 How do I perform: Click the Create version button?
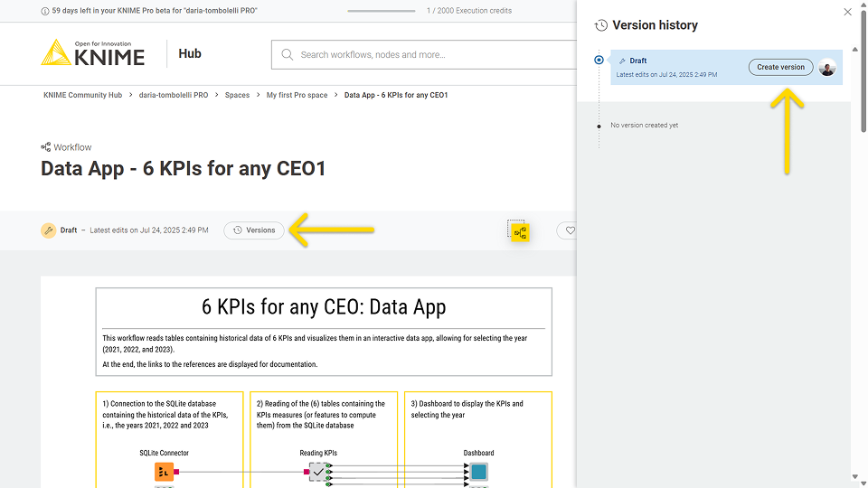point(780,67)
